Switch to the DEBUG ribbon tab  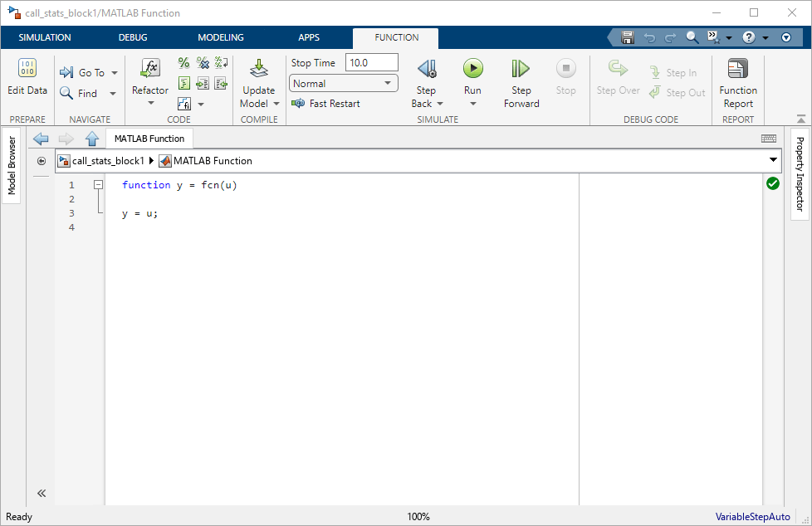(x=132, y=37)
